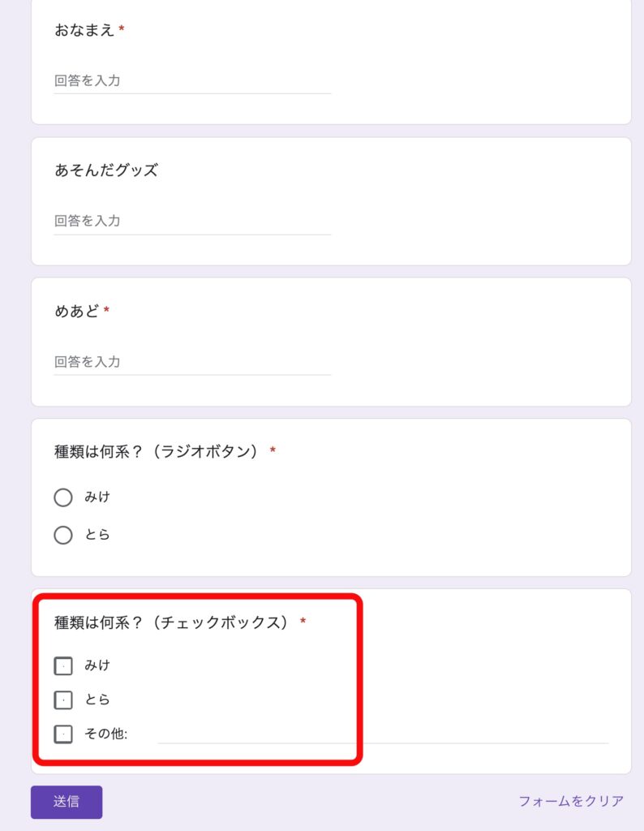Click the その他: label text
The image size is (644, 831).
click(x=106, y=734)
